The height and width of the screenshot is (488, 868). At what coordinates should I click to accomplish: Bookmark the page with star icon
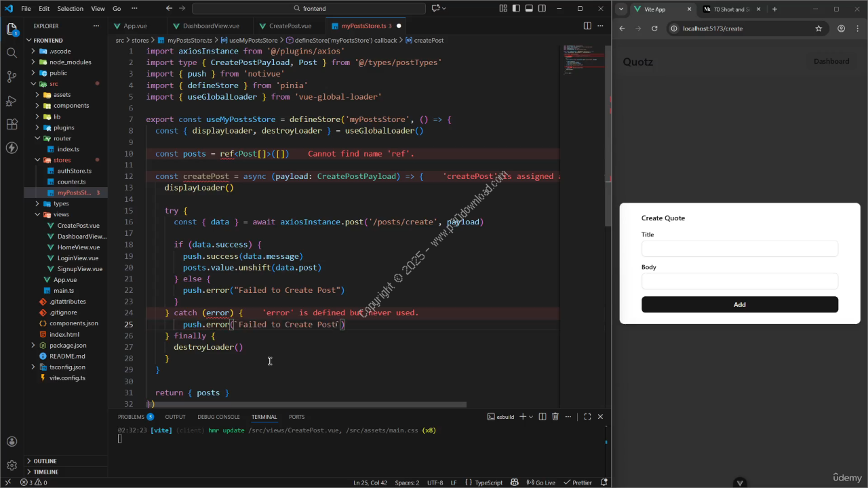[x=818, y=28]
